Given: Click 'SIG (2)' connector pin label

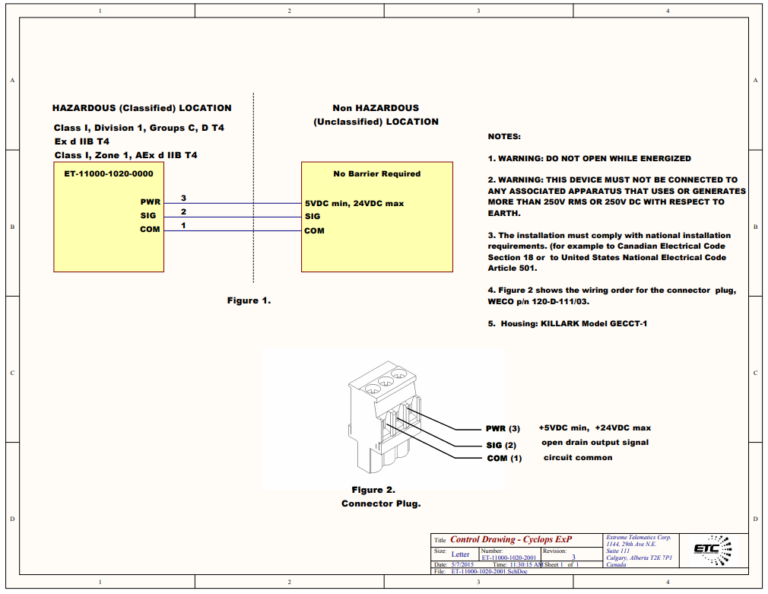Looking at the screenshot, I should 501,445.
